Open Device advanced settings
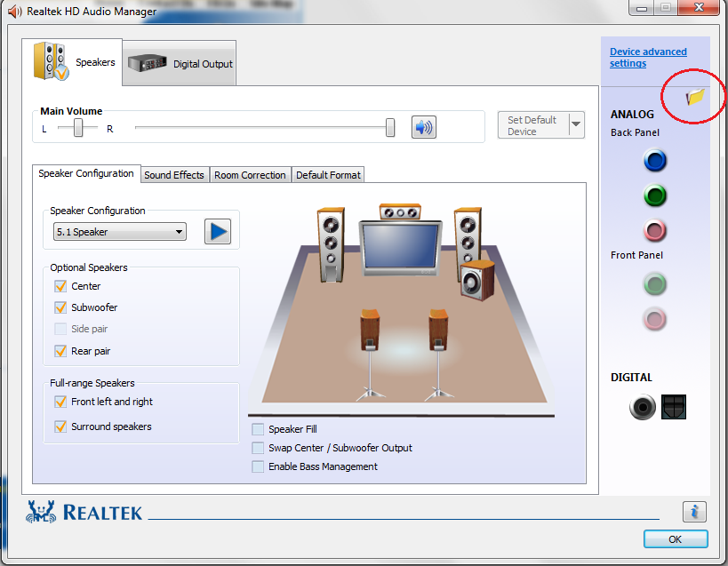The width and height of the screenshot is (728, 566). 646,56
